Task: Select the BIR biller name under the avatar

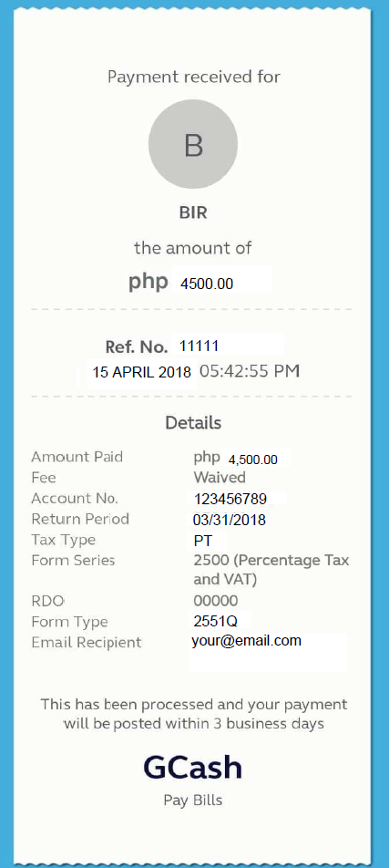Action: tap(193, 213)
